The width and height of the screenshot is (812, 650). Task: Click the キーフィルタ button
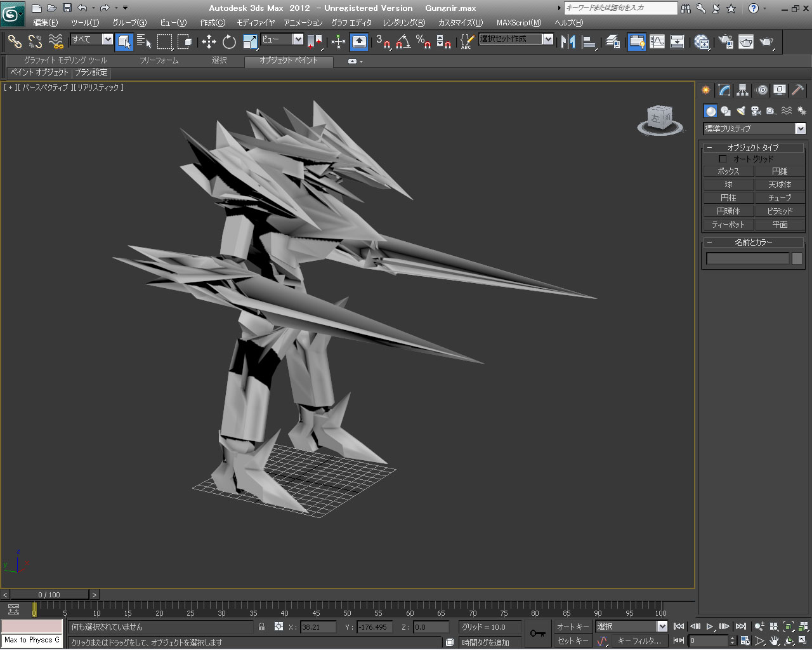point(639,641)
